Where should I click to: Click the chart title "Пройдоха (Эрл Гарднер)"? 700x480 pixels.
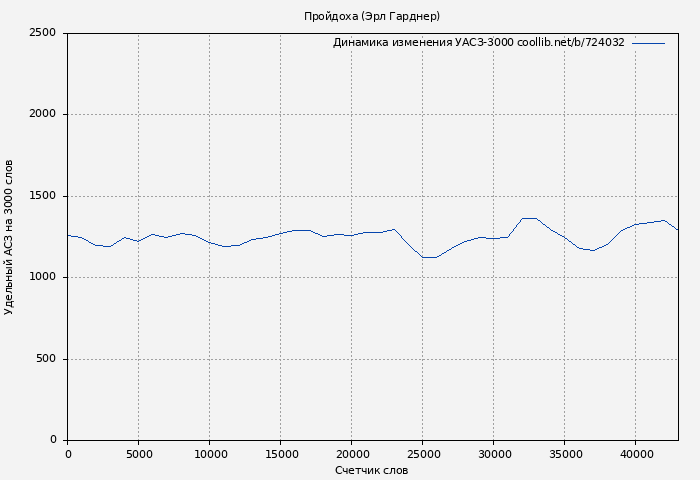pos(371,16)
